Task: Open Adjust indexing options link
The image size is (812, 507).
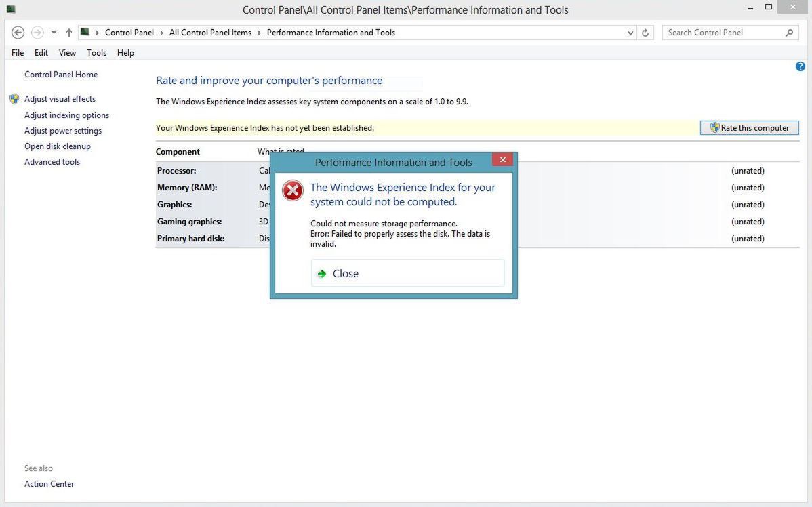Action: tap(67, 115)
